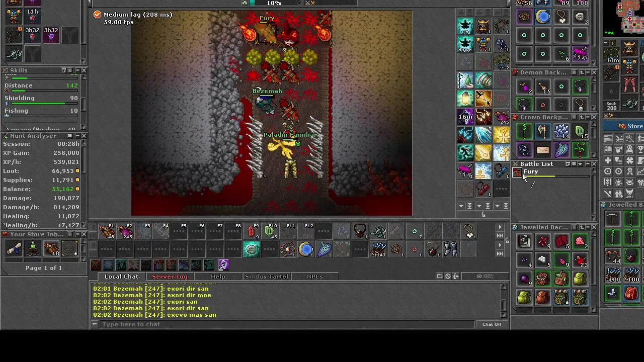Click the Store Inbox item with count 48
The image size is (644, 362).
pos(51,248)
